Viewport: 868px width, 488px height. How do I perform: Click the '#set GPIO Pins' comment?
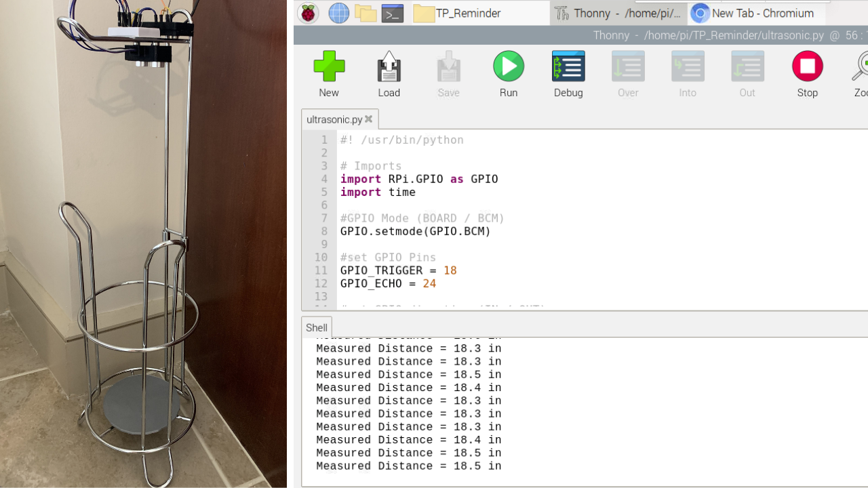[388, 258]
